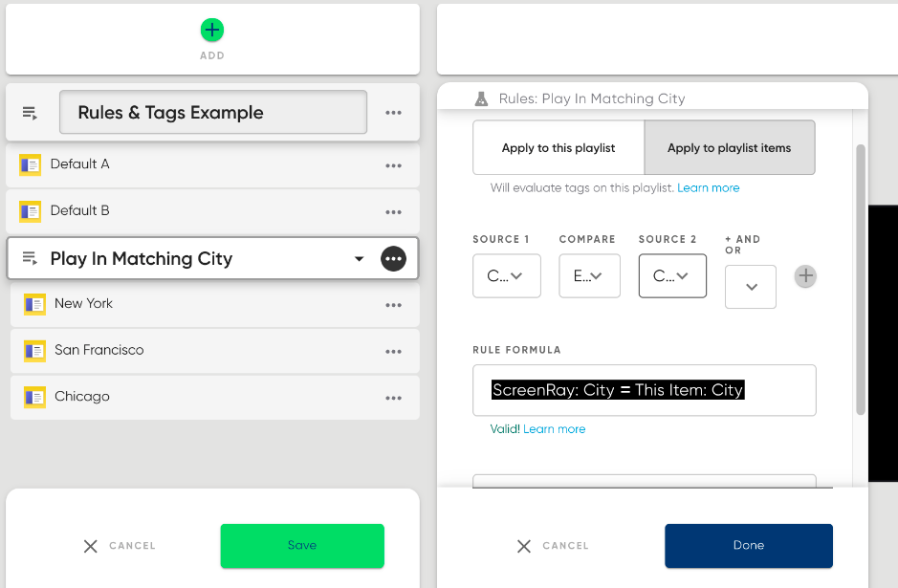Add another rule condition with plus icon
The image size is (898, 588).
805,276
